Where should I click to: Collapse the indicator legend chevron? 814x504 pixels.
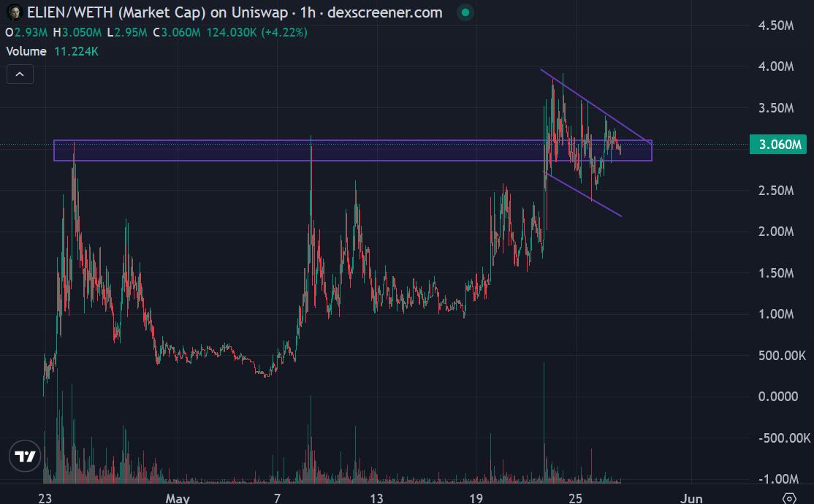20,75
